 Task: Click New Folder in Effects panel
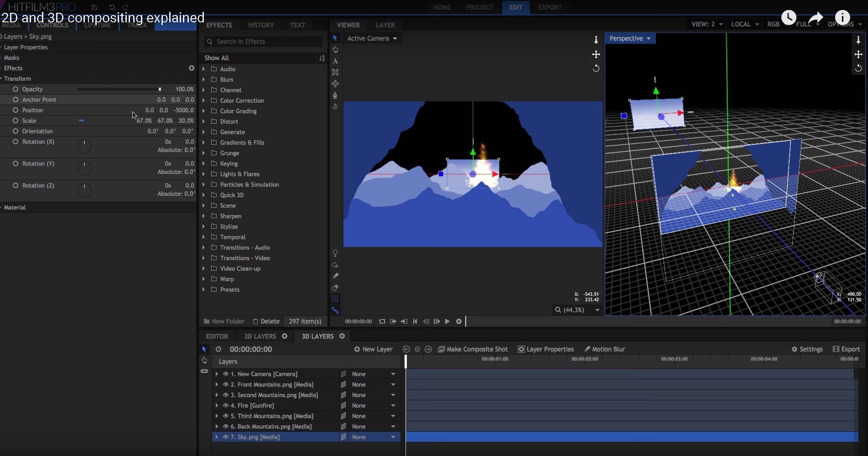[x=224, y=321]
